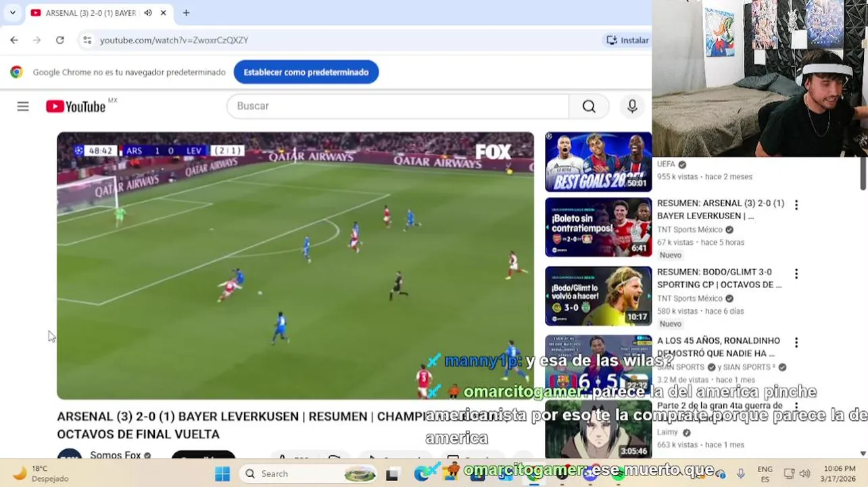Open RESUMEN: ARSENAL (3) 2-0 (1) title link
This screenshot has height=487, width=868.
(721, 210)
